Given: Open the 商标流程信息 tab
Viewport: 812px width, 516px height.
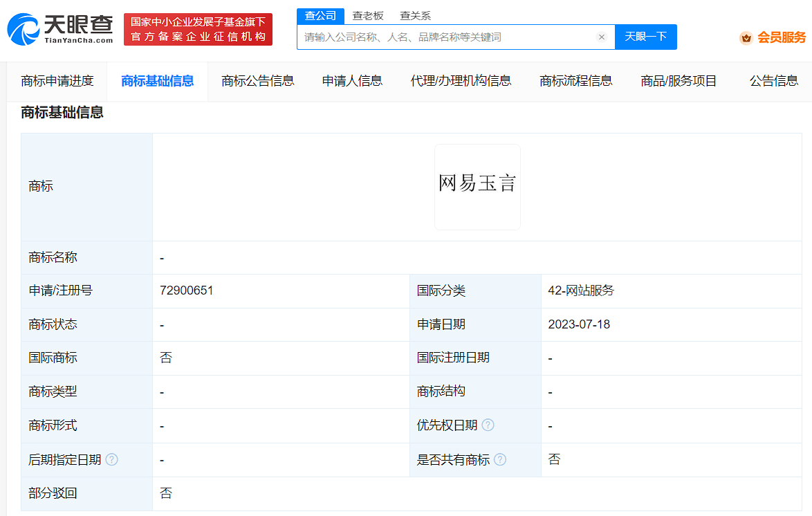Looking at the screenshot, I should (x=575, y=81).
